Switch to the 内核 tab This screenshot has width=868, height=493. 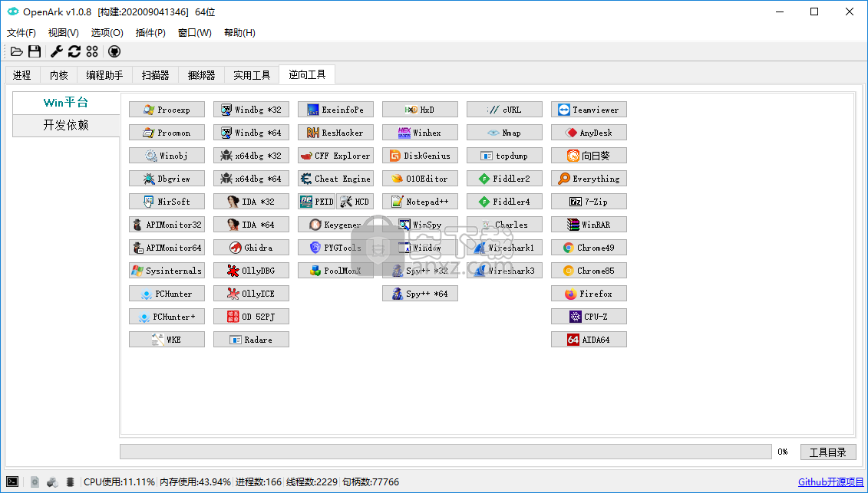pyautogui.click(x=58, y=74)
